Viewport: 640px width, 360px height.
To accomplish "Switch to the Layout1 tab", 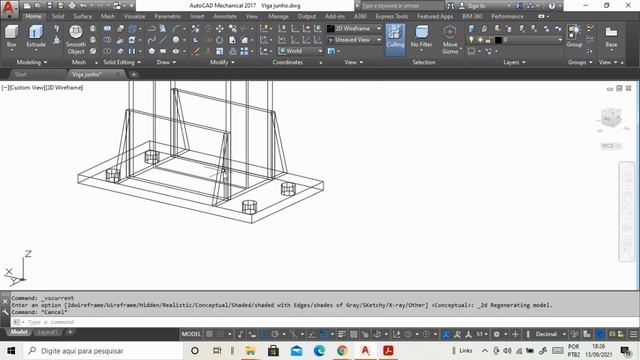I will [x=47, y=332].
